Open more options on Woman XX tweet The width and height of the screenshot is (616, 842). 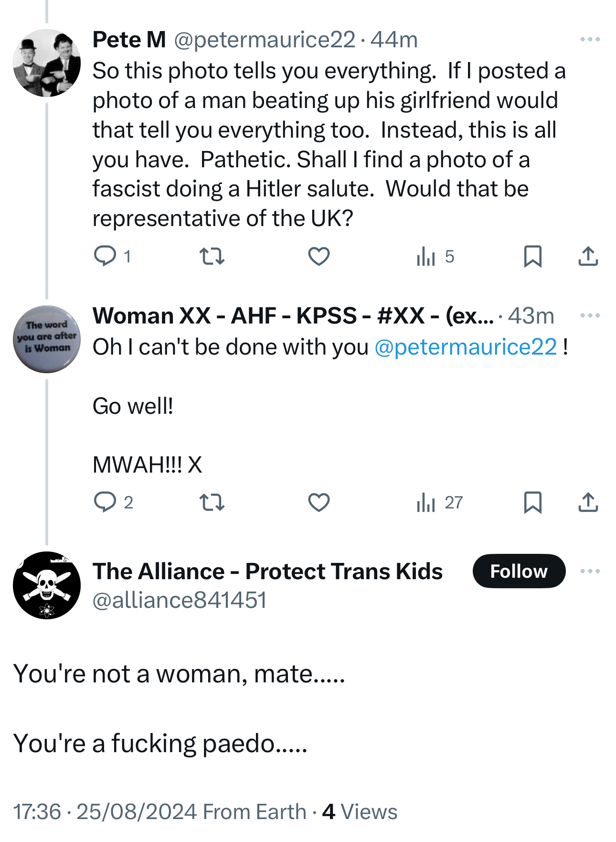click(x=590, y=315)
